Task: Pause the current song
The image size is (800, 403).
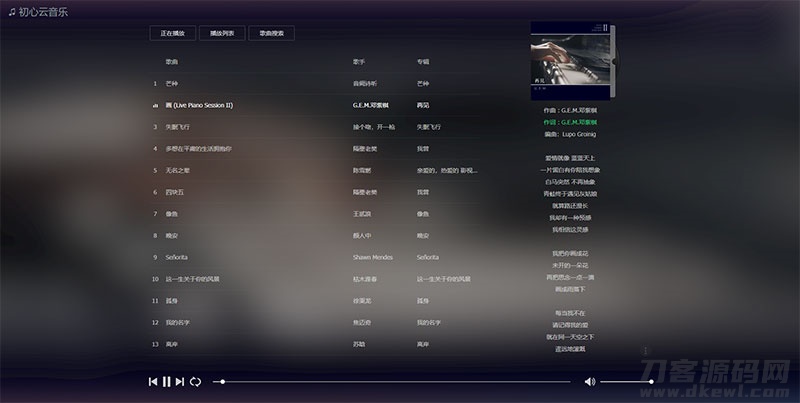Action: point(167,381)
